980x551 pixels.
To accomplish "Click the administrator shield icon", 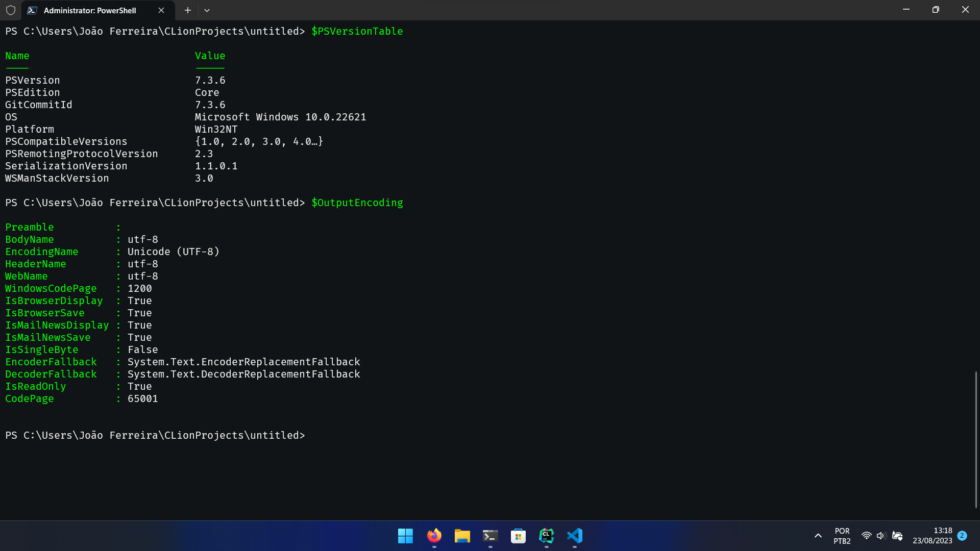I will pyautogui.click(x=11, y=10).
